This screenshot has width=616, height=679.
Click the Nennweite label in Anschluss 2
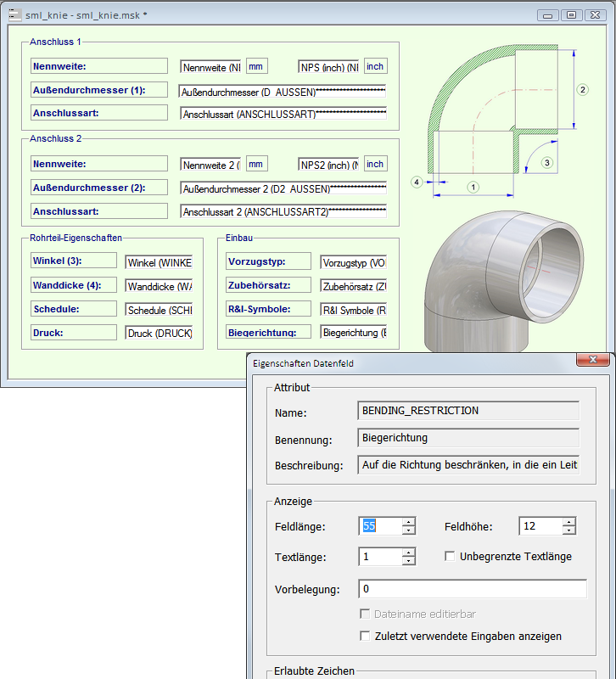click(x=98, y=164)
